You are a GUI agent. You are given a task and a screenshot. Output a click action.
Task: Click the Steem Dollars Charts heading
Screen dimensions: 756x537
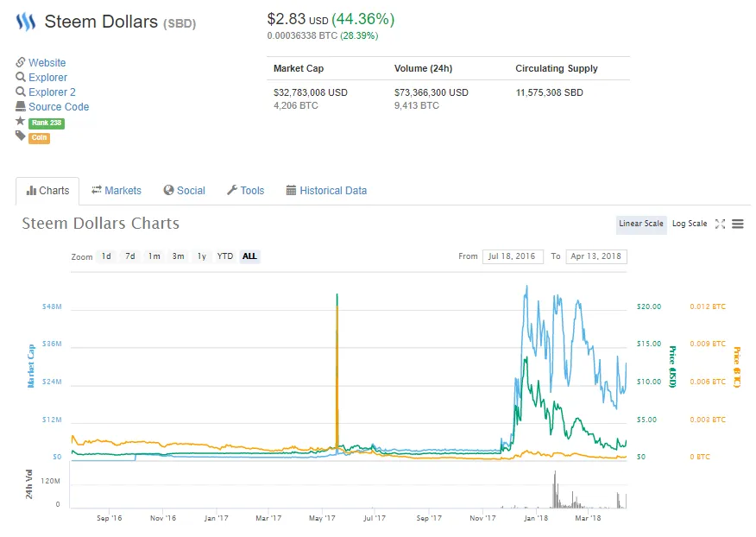click(100, 224)
